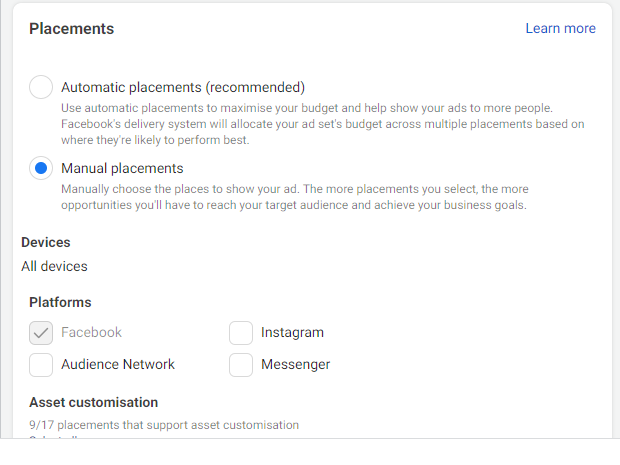Click the 'Automatic placements (recommended)' label text

click(183, 87)
